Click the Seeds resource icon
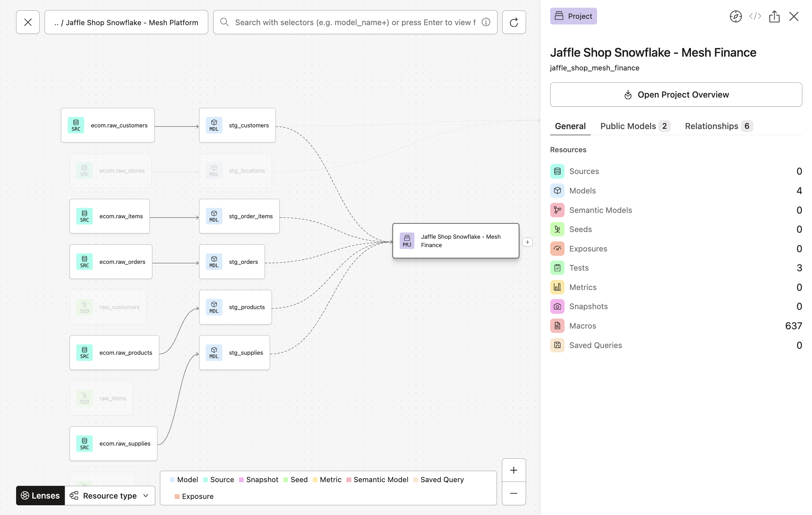The image size is (812, 515). pos(557,229)
